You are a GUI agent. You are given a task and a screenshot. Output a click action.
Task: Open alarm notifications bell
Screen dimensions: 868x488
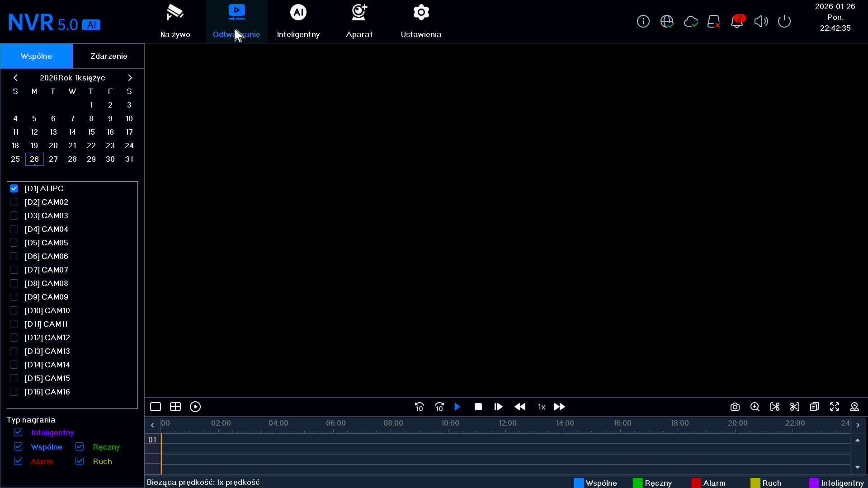[x=737, y=21]
